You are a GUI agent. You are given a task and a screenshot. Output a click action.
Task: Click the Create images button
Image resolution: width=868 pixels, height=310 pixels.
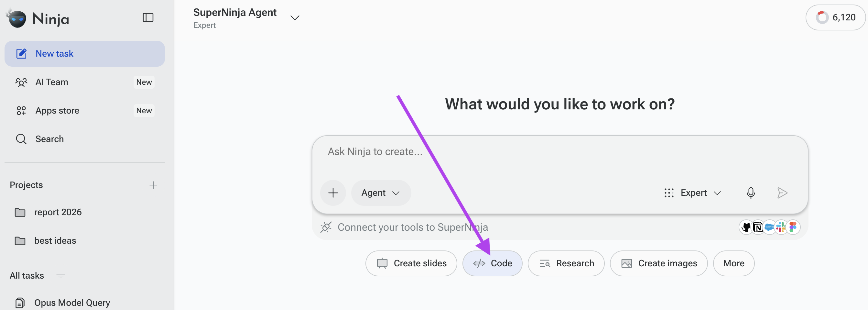point(659,263)
